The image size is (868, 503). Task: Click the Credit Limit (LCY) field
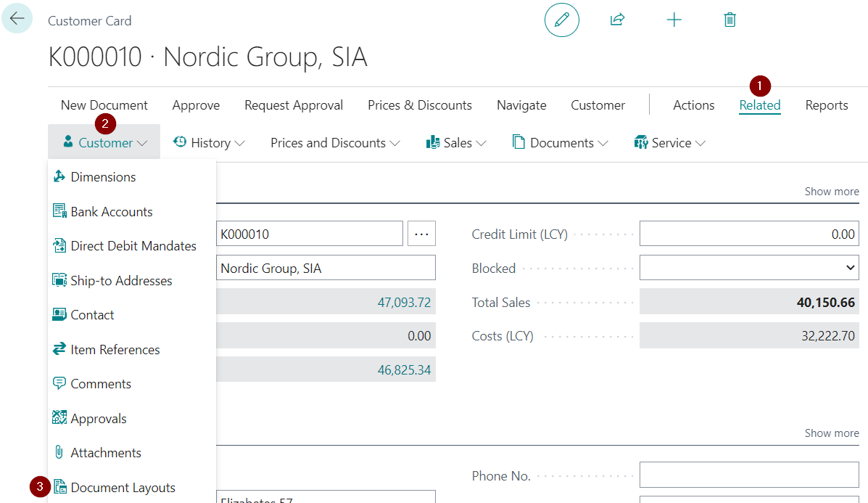(x=749, y=234)
